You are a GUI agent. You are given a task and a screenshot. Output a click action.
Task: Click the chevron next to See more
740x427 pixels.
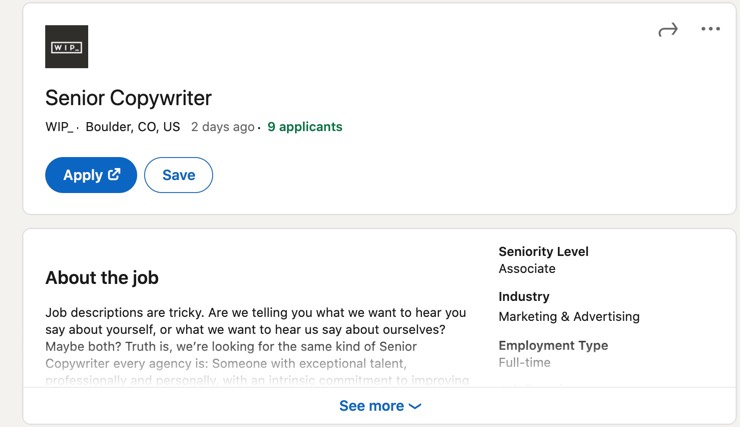tap(415, 406)
